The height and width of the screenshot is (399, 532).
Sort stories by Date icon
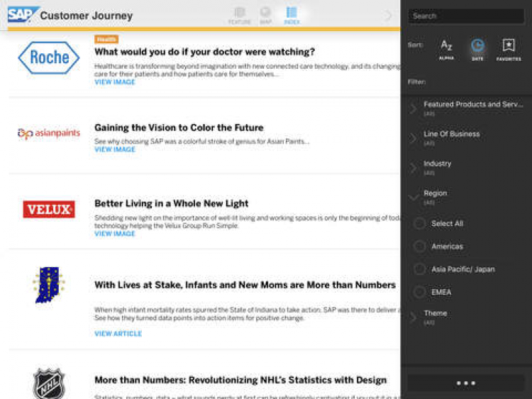pos(477,49)
